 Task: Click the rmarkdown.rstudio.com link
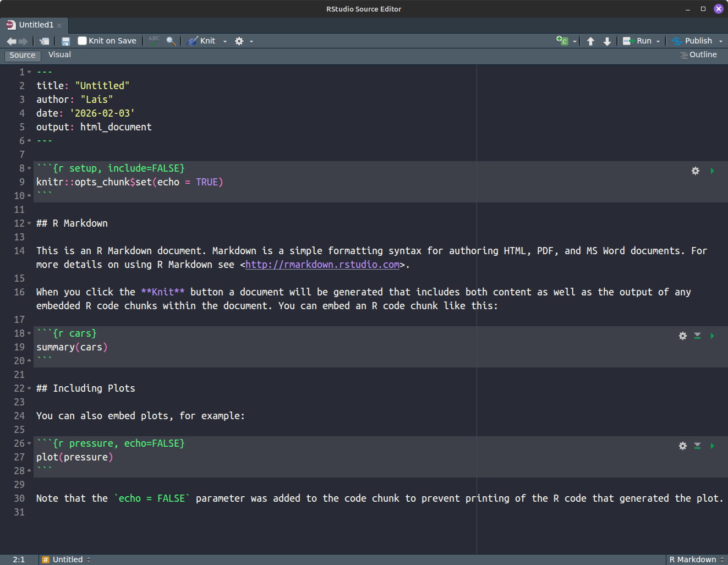coord(322,265)
